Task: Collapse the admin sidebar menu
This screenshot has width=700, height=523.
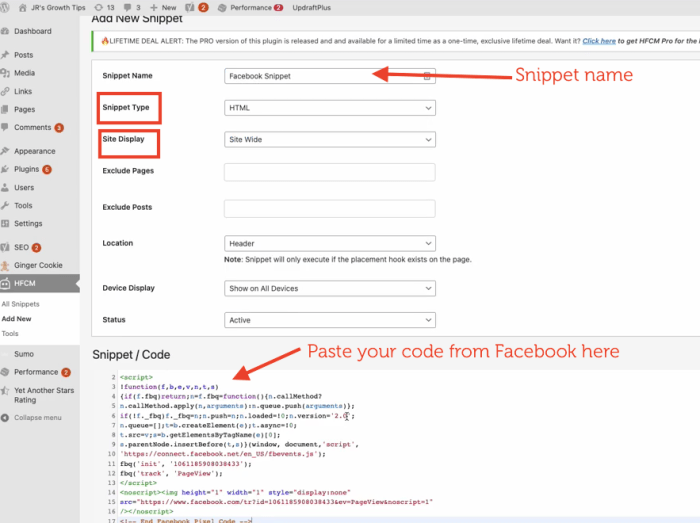Action: (x=37, y=417)
